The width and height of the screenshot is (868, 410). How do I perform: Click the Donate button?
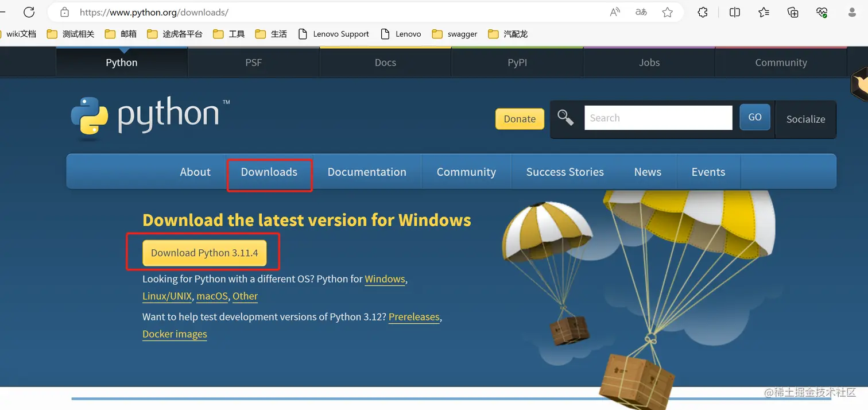coord(520,119)
